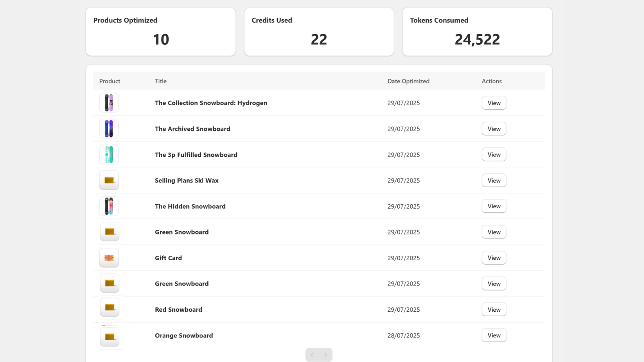View the Gift Card optimization
The width and height of the screenshot is (644, 362).
click(x=494, y=258)
